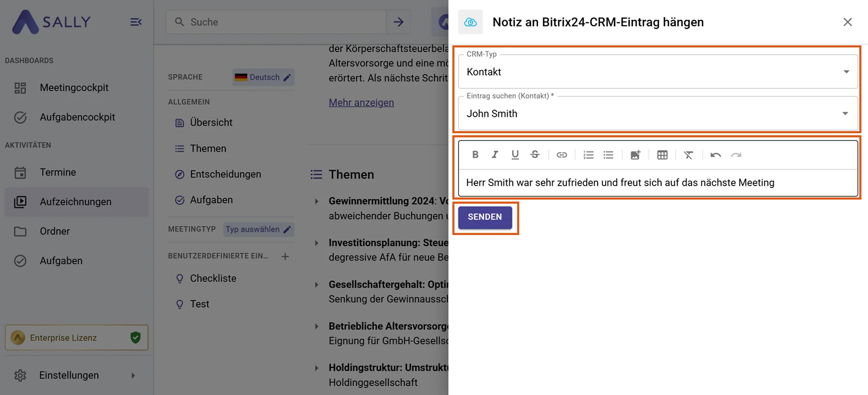The width and height of the screenshot is (868, 395).
Task: Click the SENDEN button
Action: click(x=485, y=217)
